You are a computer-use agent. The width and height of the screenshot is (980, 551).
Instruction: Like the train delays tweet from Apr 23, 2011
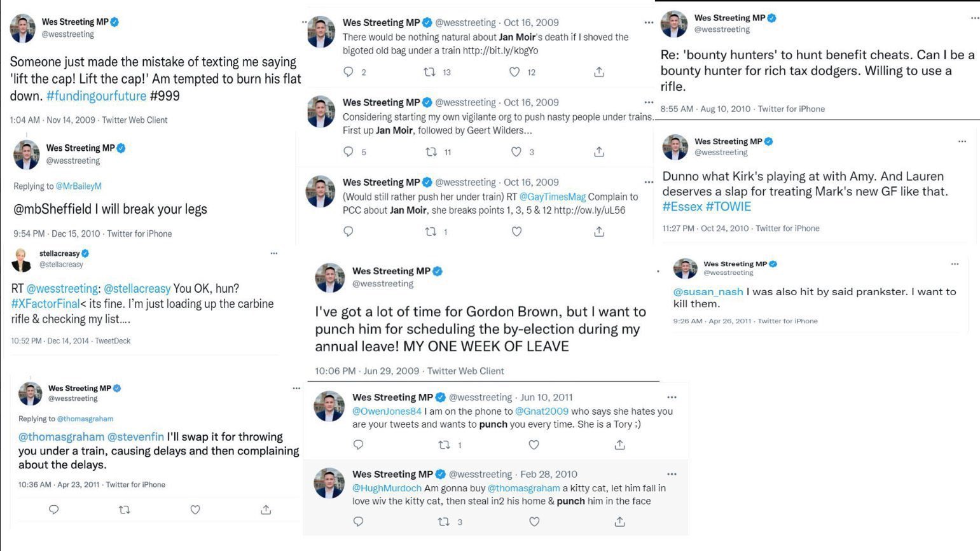(195, 509)
